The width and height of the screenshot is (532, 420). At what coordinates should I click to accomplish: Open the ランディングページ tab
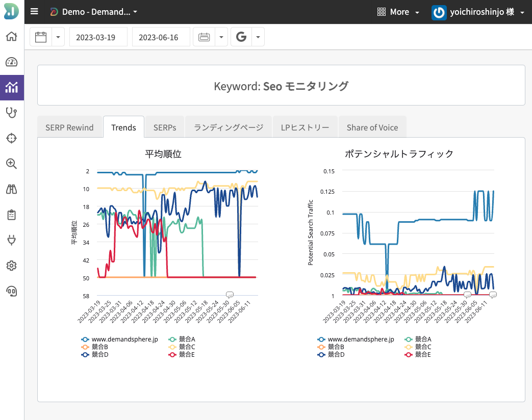[x=229, y=127]
